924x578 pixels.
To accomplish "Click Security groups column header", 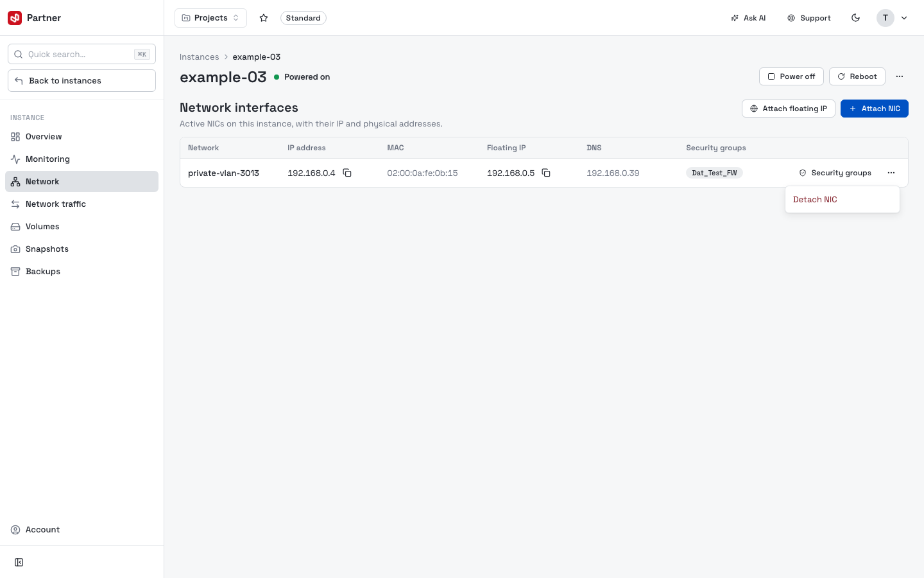I will [716, 148].
